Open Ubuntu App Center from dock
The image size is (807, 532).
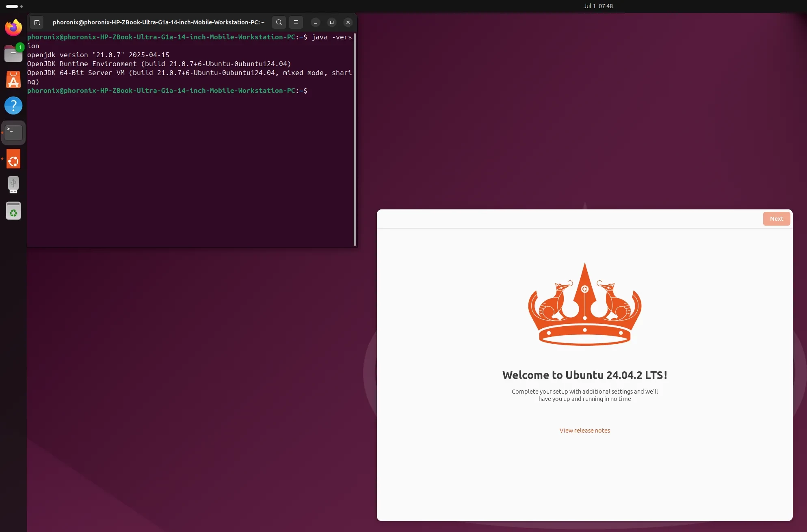pyautogui.click(x=13, y=80)
